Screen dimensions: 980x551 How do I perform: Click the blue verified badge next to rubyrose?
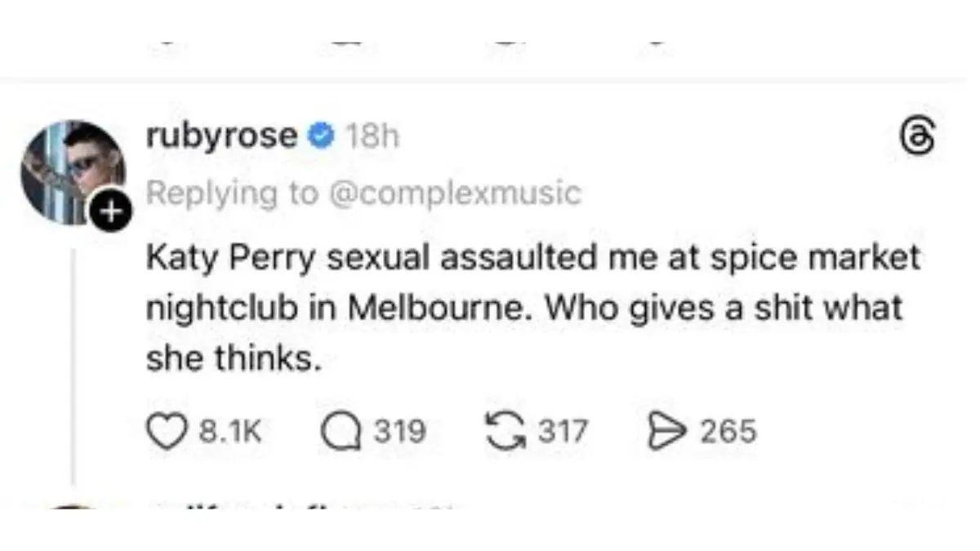[320, 136]
